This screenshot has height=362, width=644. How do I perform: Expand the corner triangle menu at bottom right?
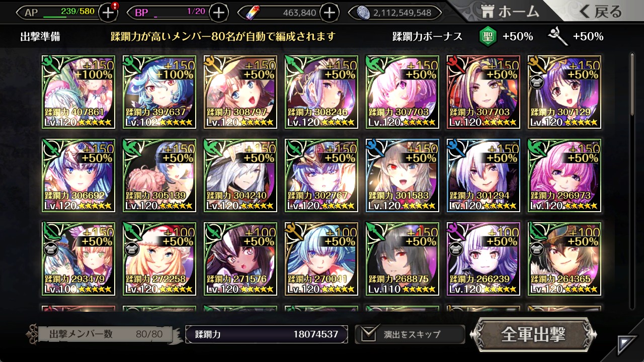click(x=627, y=345)
